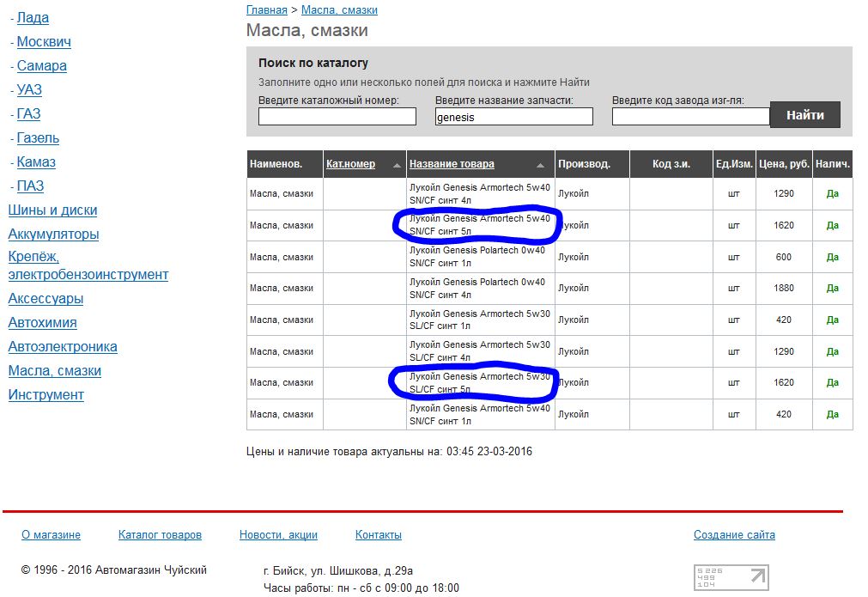Open the Москвич category link
The height and width of the screenshot is (597, 868).
pyautogui.click(x=44, y=41)
